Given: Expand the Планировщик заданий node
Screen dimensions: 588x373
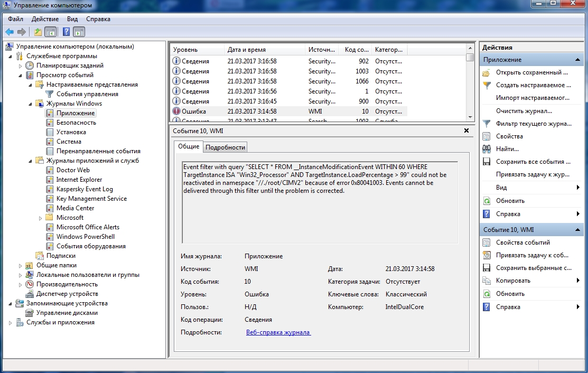Looking at the screenshot, I should 20,66.
